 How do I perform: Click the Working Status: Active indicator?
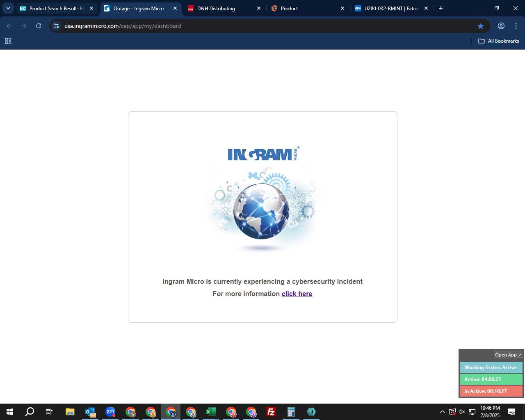tap(491, 367)
